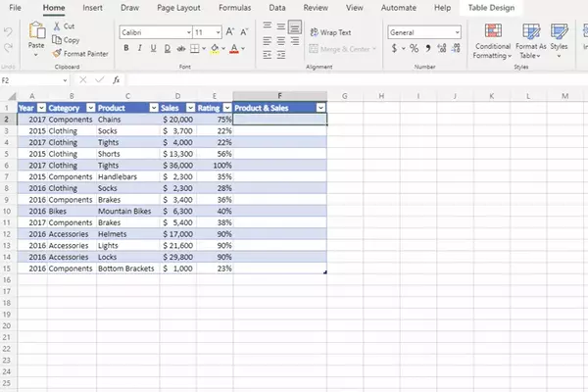Open fill color dropdown arrow
This screenshot has height=392, width=588.
pyautogui.click(x=223, y=48)
